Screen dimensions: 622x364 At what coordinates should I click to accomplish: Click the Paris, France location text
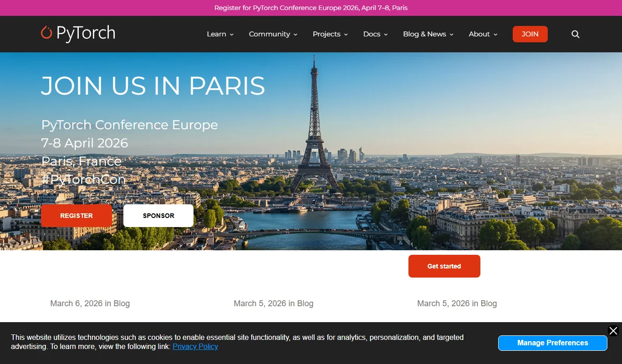82,161
